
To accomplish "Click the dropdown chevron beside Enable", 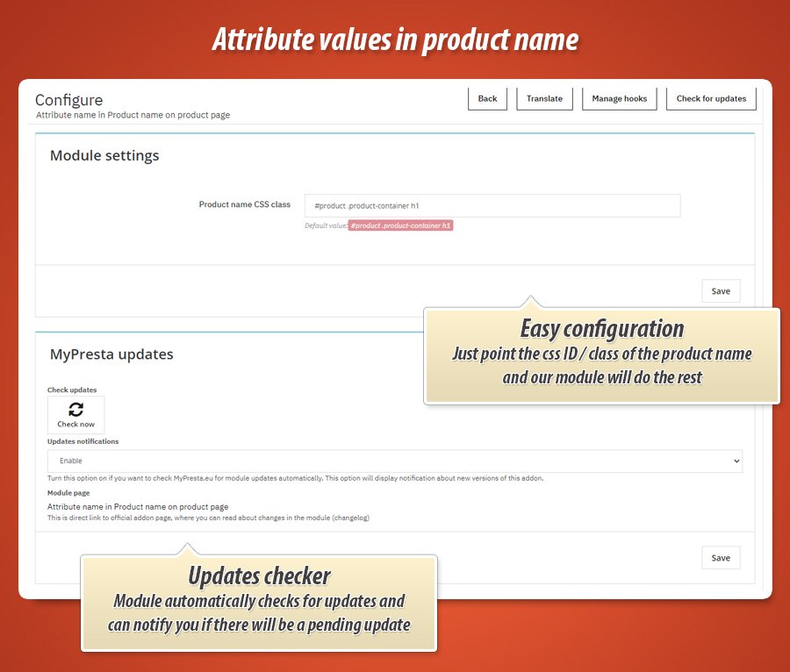I will 735,461.
